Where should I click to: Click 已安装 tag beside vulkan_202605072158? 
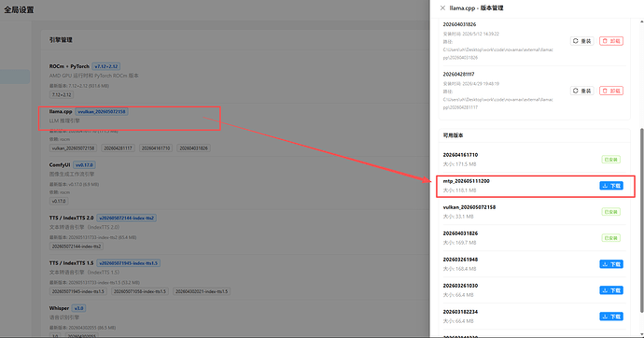(x=610, y=212)
